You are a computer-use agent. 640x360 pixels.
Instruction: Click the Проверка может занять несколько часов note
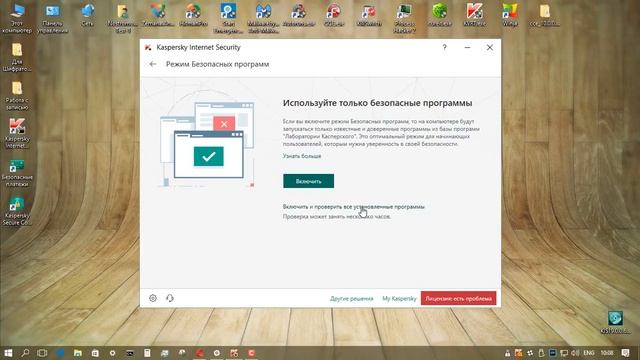(x=337, y=217)
